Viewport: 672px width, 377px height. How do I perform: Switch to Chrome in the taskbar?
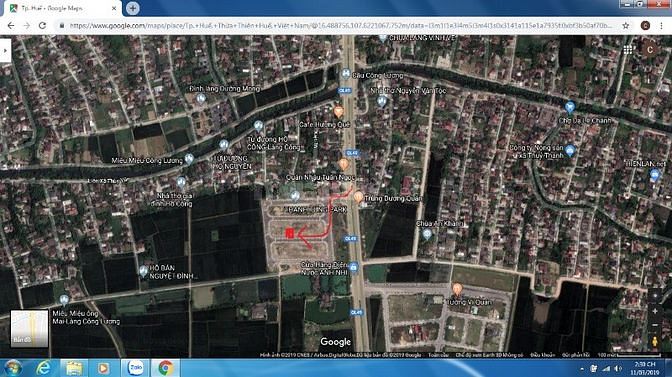pos(165,368)
